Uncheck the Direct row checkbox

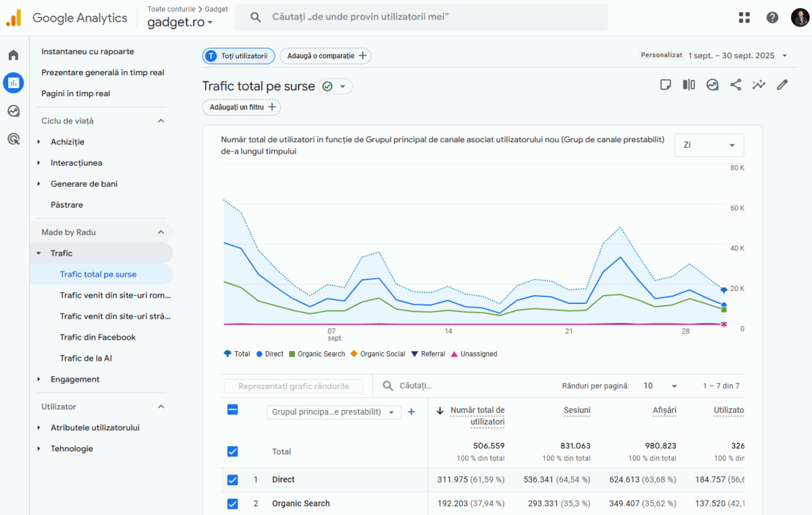(233, 480)
